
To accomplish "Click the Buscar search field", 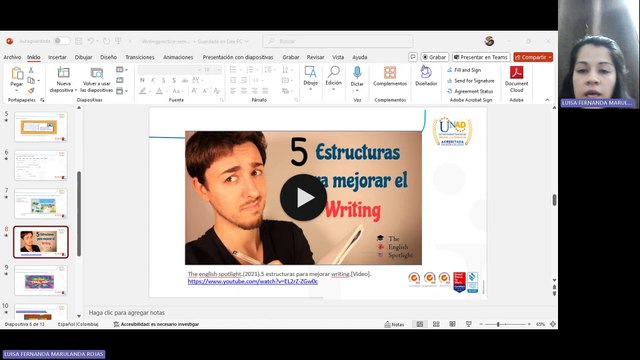I will (338, 41).
